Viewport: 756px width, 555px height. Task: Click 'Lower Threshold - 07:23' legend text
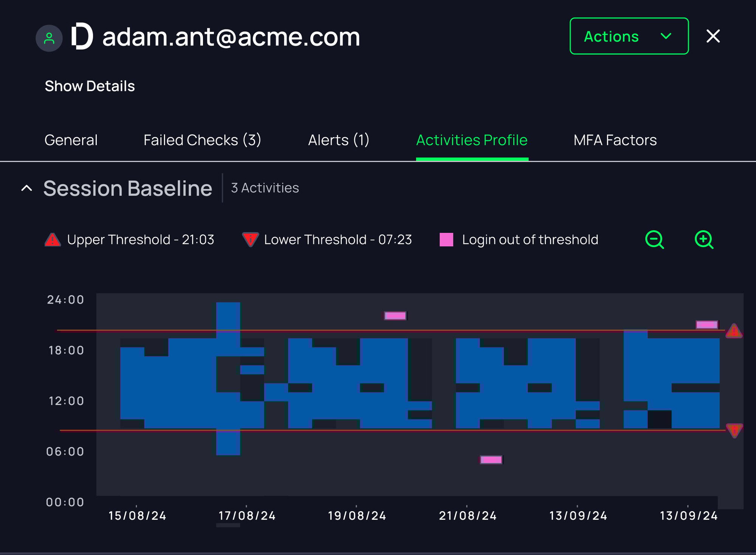point(338,240)
